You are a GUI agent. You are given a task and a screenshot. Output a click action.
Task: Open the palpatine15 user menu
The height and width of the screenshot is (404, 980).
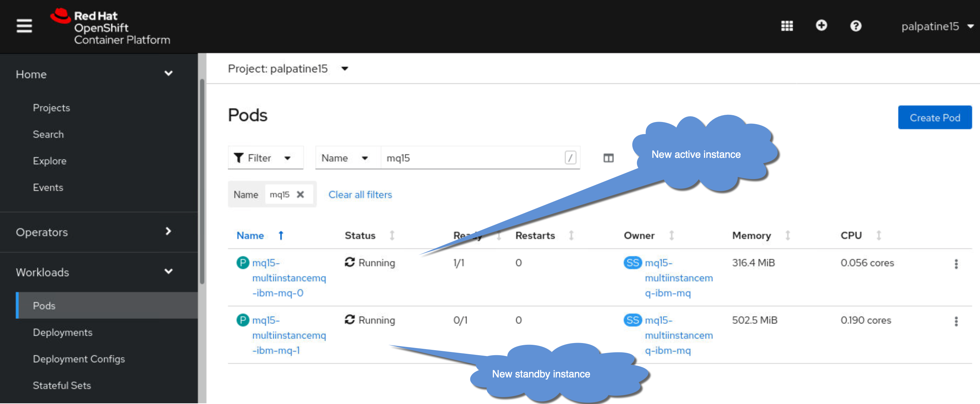click(x=937, y=26)
